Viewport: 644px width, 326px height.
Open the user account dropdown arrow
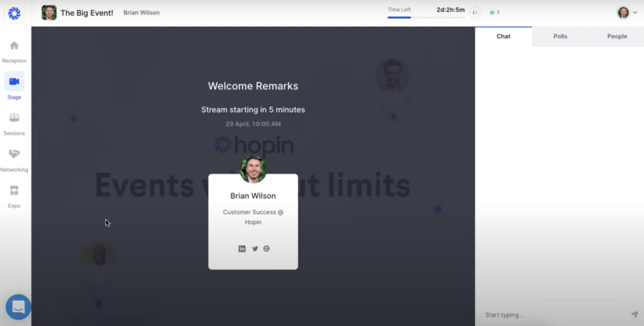coord(635,13)
